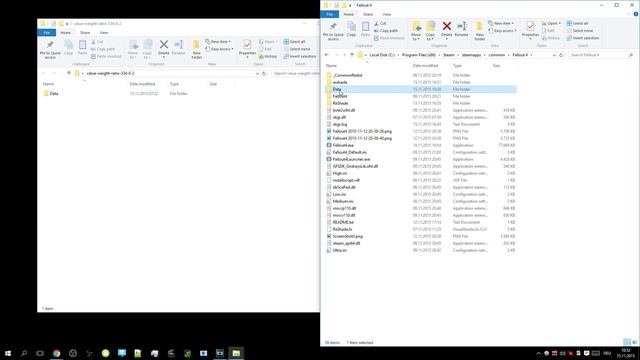Open Copy to dropdown in Fallout 4 ribbon
The width and height of the screenshot is (640, 360).
[x=430, y=31]
